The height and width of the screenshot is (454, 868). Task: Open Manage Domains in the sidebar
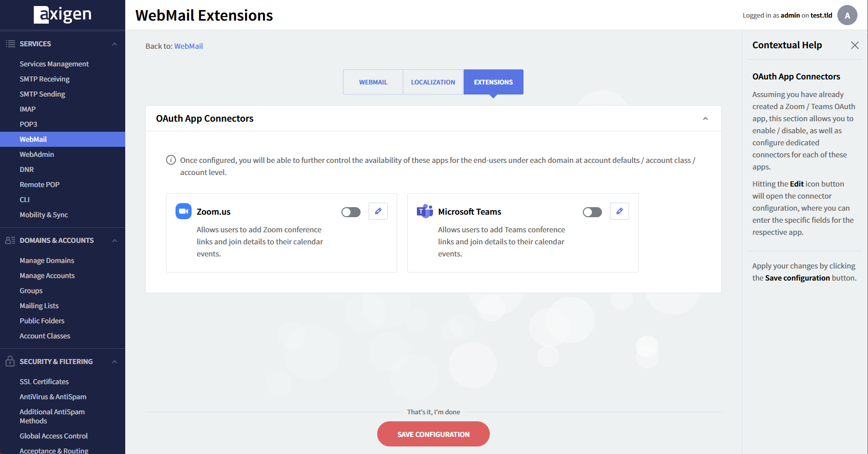pyautogui.click(x=47, y=260)
